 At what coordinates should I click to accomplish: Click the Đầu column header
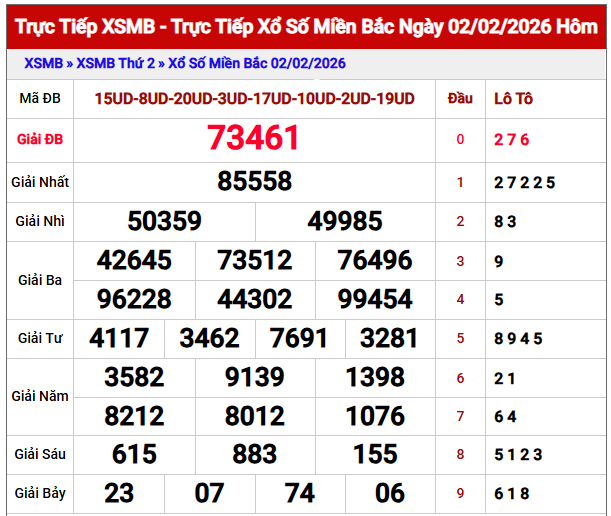coord(460,98)
